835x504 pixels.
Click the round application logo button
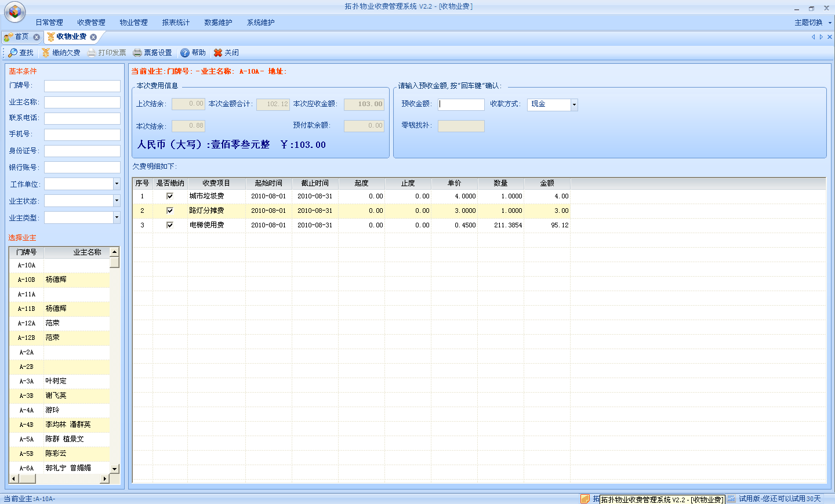pos(14,12)
